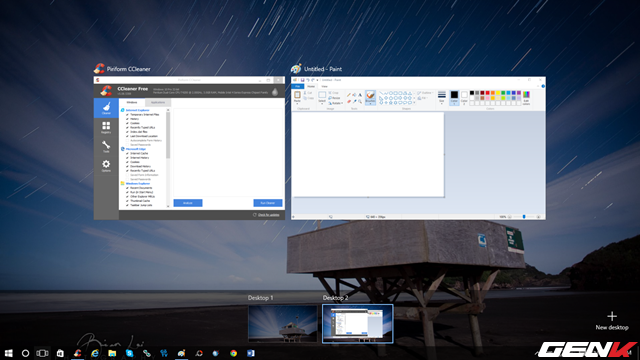
Task: Open the Cleaner section in CCleaner sidebar
Action: click(x=106, y=108)
